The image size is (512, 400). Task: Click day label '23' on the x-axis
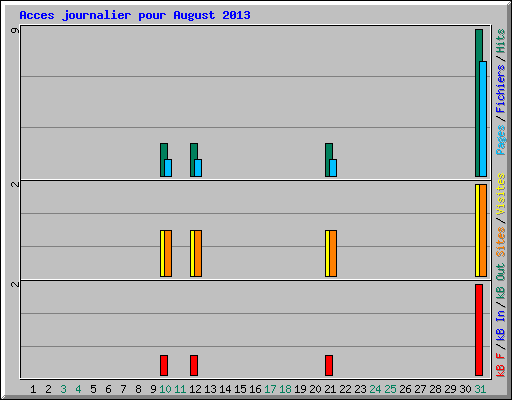click(360, 389)
